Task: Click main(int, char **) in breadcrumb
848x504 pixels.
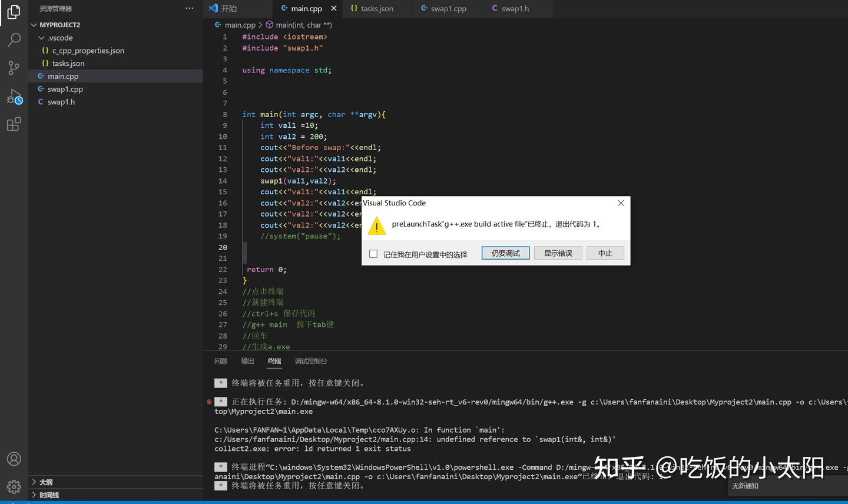Action: click(304, 25)
